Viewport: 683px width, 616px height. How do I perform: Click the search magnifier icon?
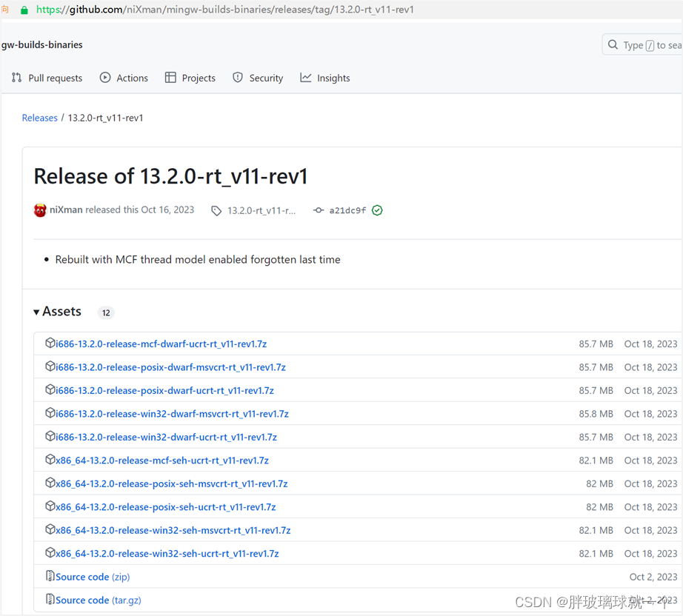pyautogui.click(x=613, y=45)
